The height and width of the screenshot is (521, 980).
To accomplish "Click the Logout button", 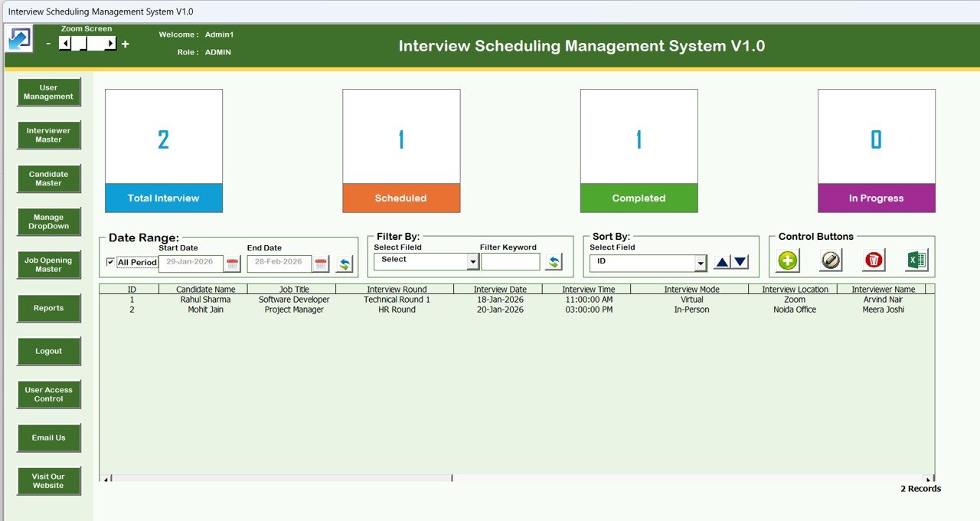I will point(48,351).
